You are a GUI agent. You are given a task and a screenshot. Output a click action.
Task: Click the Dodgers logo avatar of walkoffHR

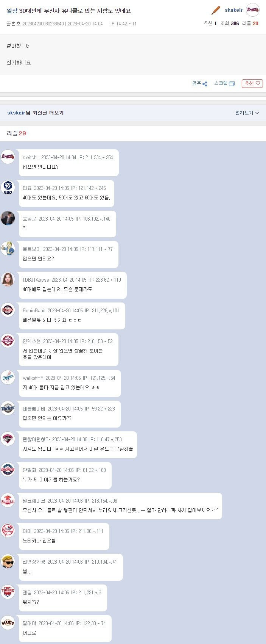[8, 378]
